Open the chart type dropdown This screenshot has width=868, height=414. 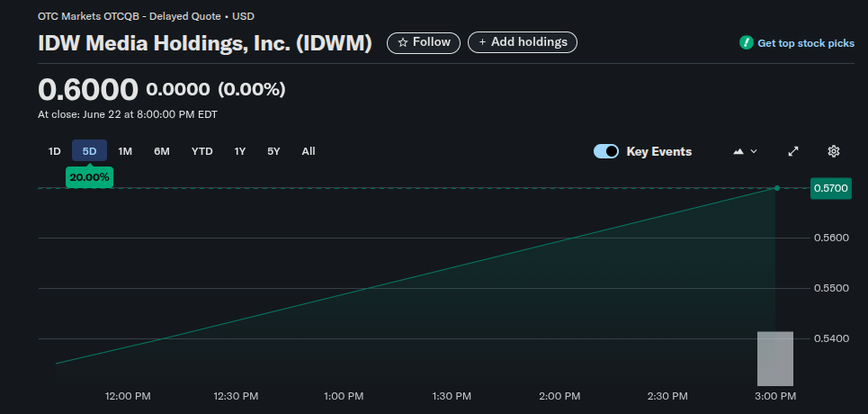coord(745,151)
